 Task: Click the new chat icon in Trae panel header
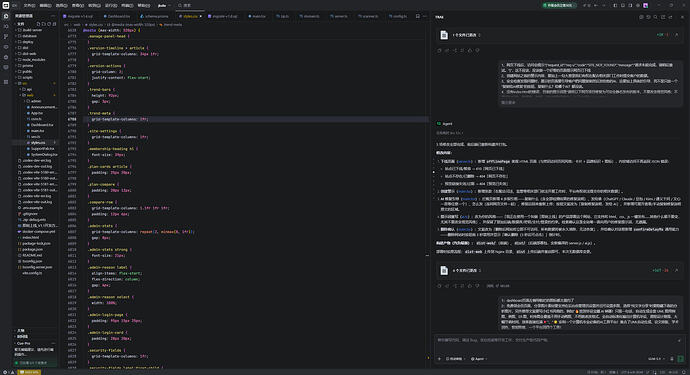click(641, 17)
